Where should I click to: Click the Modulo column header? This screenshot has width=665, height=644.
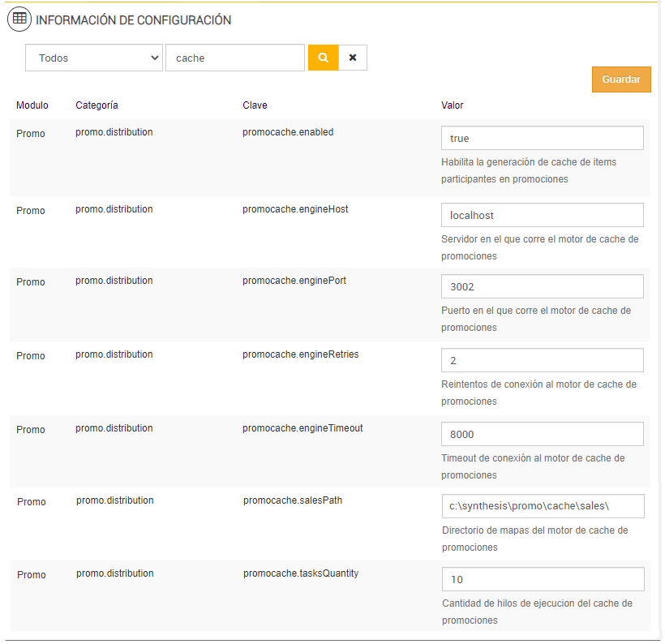coord(32,105)
